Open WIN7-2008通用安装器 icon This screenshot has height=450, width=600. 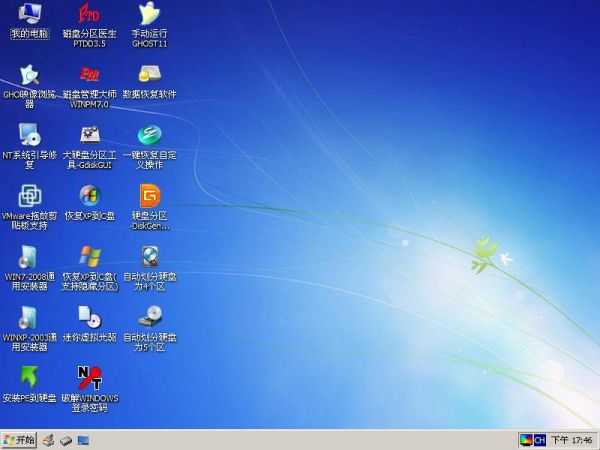29,257
